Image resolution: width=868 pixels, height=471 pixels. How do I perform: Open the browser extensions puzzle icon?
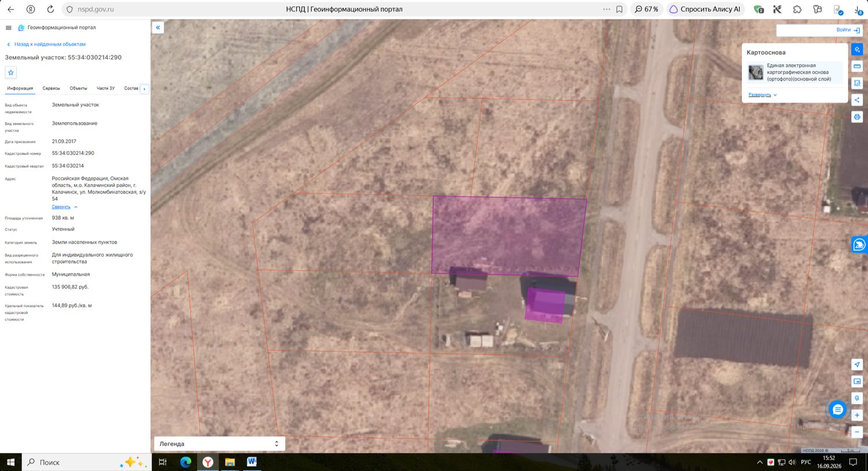[797, 9]
